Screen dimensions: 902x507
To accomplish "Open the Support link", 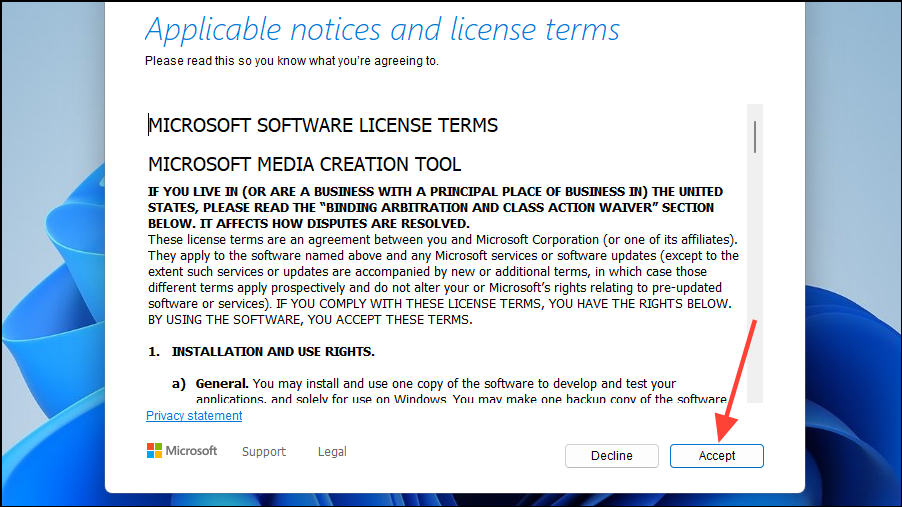I will 263,452.
